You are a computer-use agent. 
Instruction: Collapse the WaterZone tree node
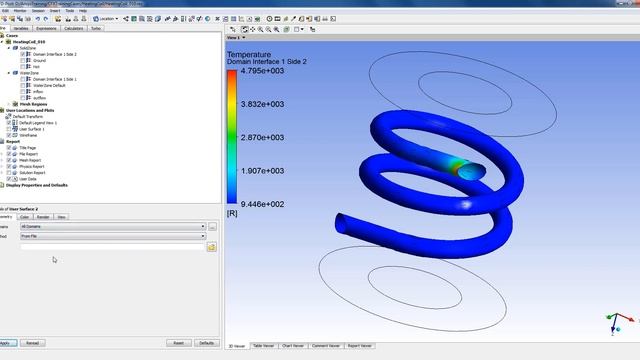(9, 73)
